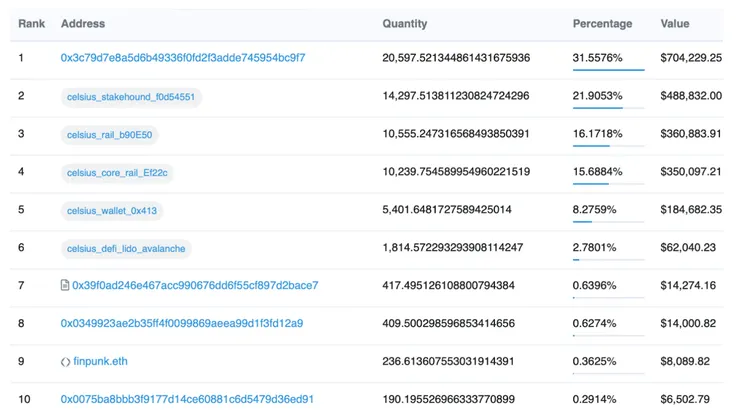Select the celsius_rail_b90E50 tag
This screenshot has height=410, width=740.
[110, 134]
